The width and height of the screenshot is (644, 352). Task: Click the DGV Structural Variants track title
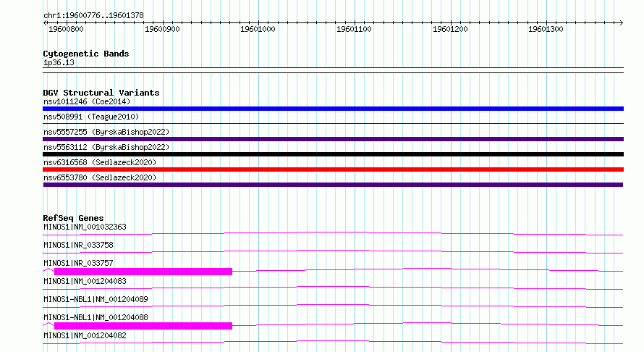[x=101, y=93]
